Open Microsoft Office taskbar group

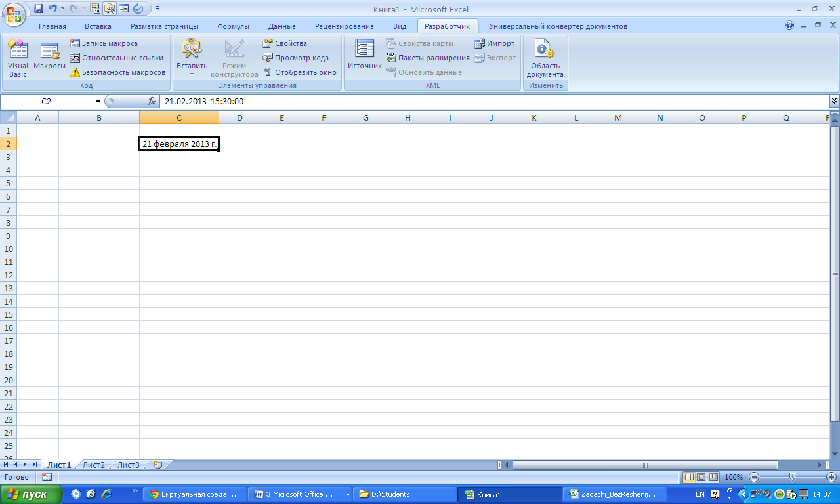pyautogui.click(x=301, y=494)
